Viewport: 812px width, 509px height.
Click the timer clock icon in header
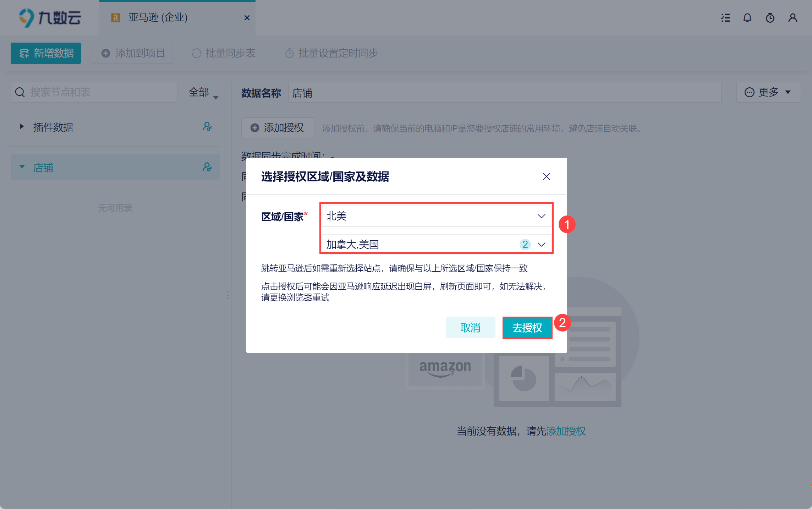click(x=770, y=18)
